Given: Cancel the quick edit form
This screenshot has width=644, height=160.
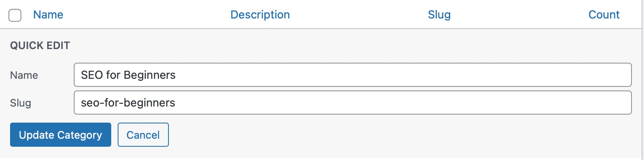Looking at the screenshot, I should point(143,135).
